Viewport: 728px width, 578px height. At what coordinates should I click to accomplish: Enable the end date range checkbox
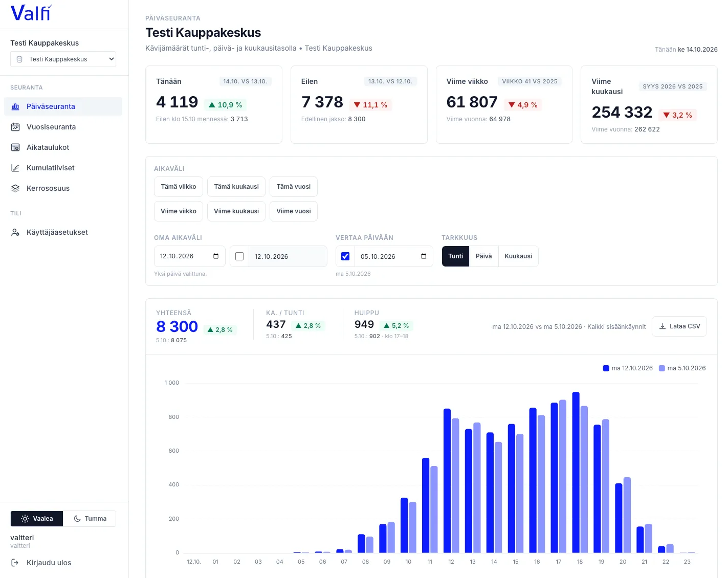239,256
